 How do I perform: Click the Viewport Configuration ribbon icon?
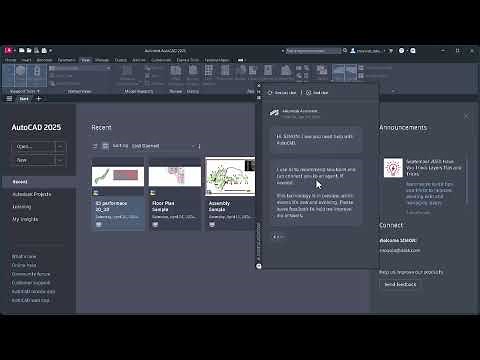(x=127, y=74)
